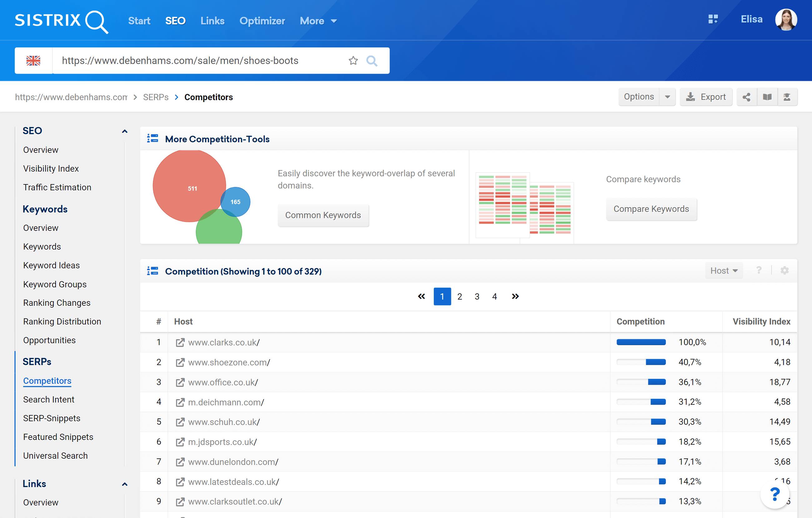The image size is (812, 518).
Task: Open Traffic Estimation in sidebar
Action: 57,187
